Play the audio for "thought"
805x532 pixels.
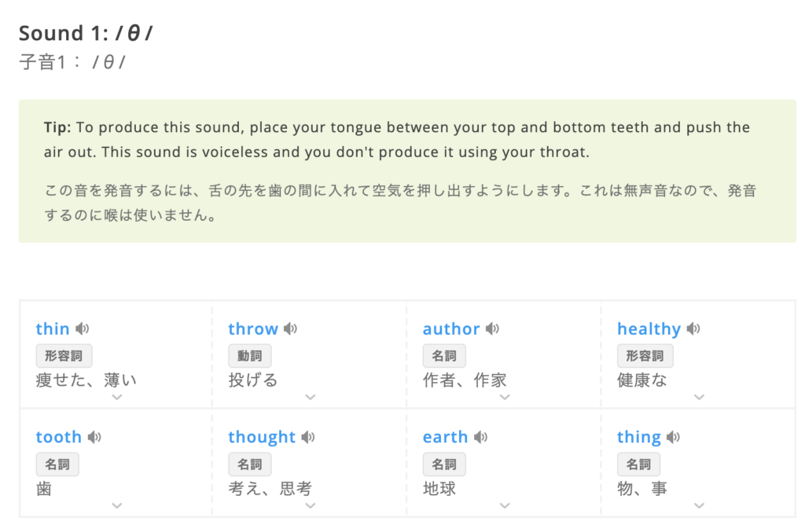tap(307, 437)
